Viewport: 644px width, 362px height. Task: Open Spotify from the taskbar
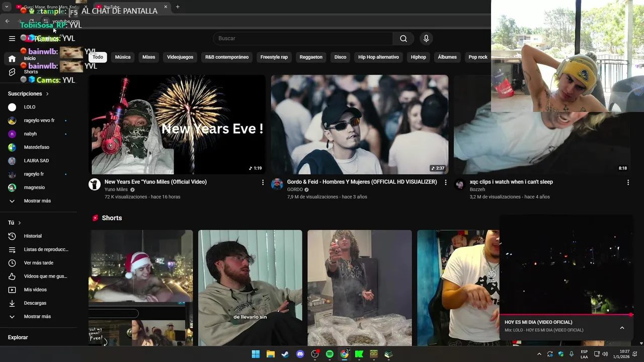(x=330, y=354)
